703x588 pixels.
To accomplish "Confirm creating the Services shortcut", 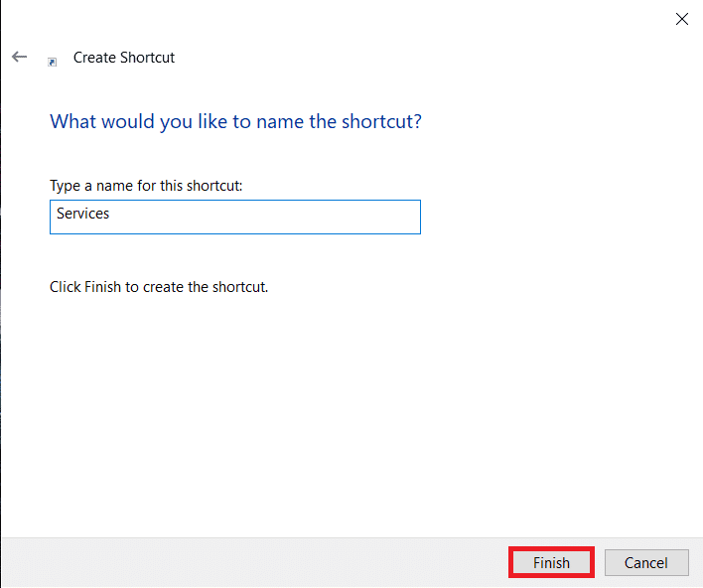I will pyautogui.click(x=551, y=562).
